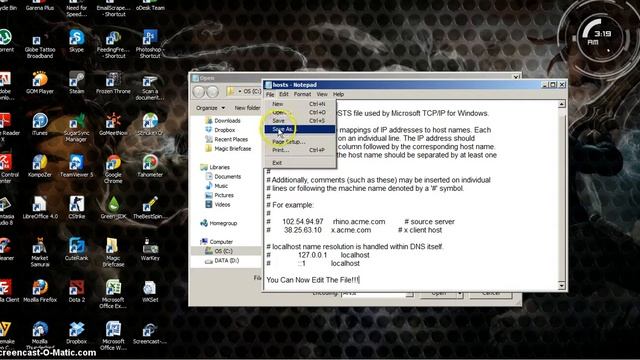
Task: Launch TeamViewer 5 from desktop
Action: pos(76,165)
